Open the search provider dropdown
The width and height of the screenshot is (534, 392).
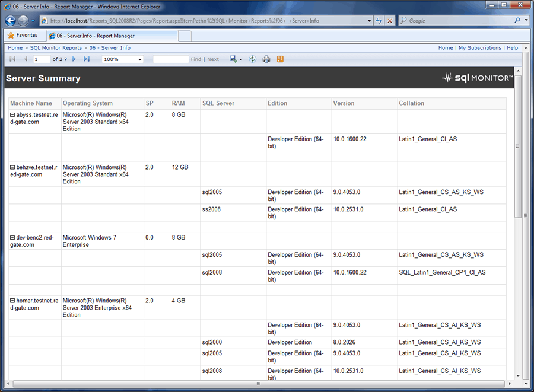(526, 20)
